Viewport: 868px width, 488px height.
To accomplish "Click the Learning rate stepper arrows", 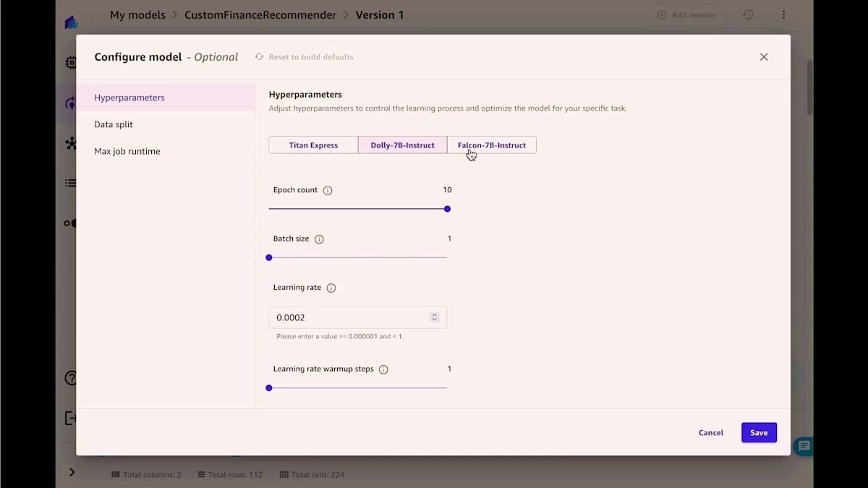I will click(x=434, y=317).
